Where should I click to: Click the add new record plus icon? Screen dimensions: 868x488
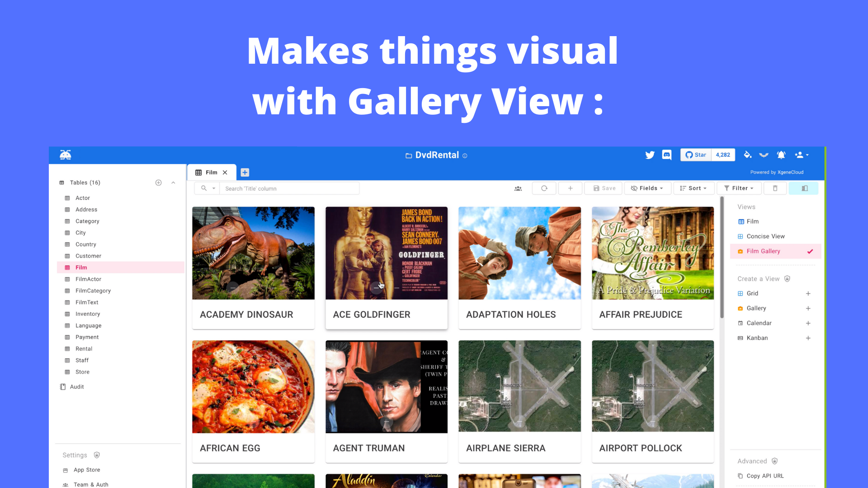tap(570, 188)
